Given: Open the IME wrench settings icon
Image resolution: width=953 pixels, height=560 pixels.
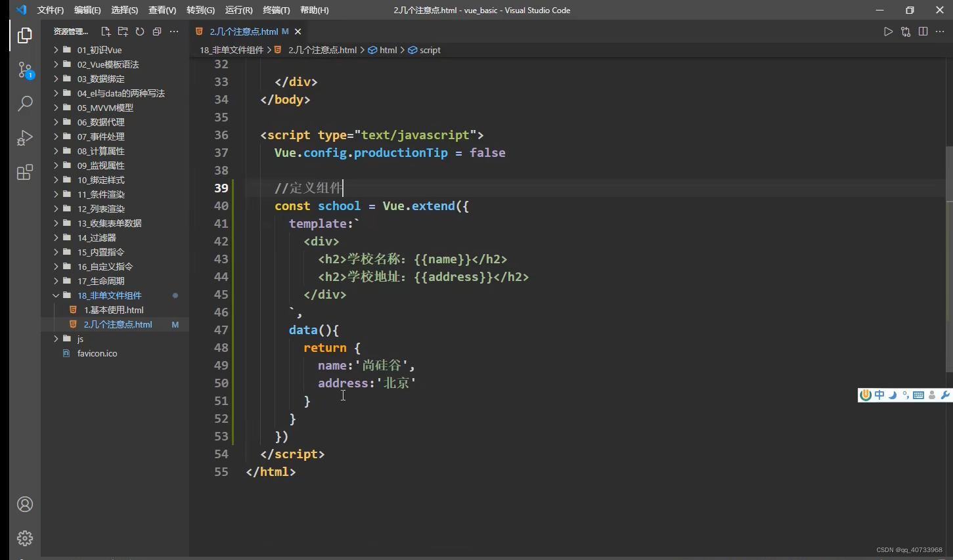Looking at the screenshot, I should [945, 395].
